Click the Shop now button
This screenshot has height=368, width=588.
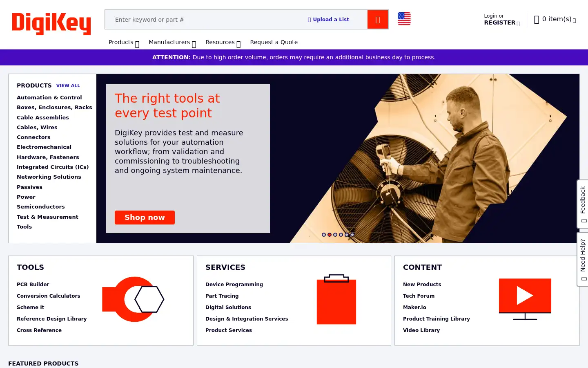(145, 218)
